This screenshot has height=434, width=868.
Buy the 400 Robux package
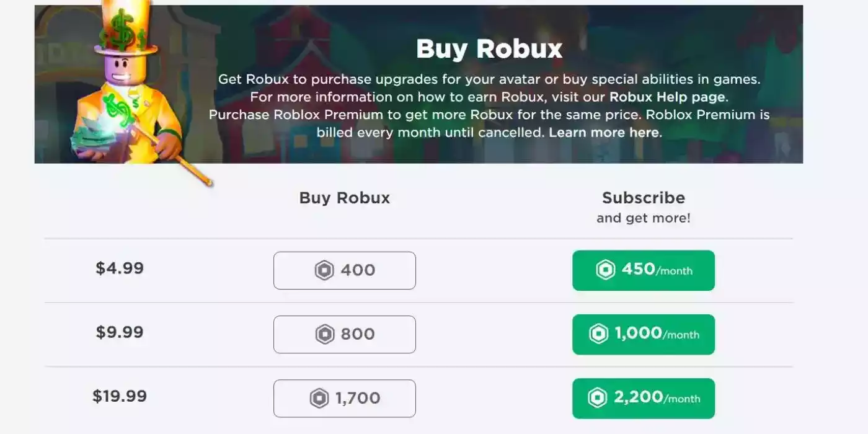345,270
